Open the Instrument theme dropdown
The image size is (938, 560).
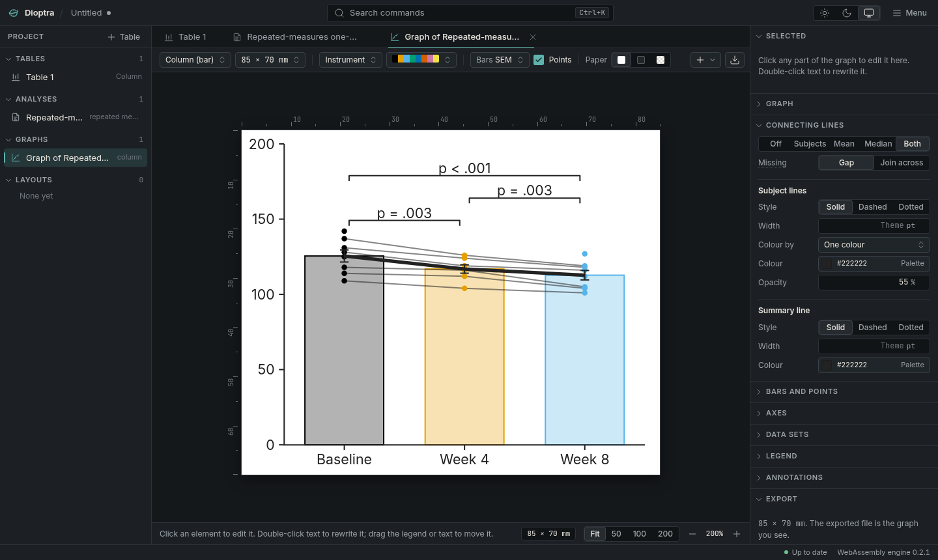pos(350,60)
